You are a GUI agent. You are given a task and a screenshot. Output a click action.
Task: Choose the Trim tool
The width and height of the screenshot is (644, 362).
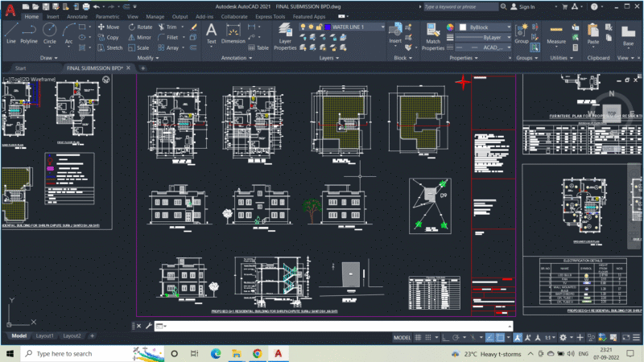[x=167, y=27]
